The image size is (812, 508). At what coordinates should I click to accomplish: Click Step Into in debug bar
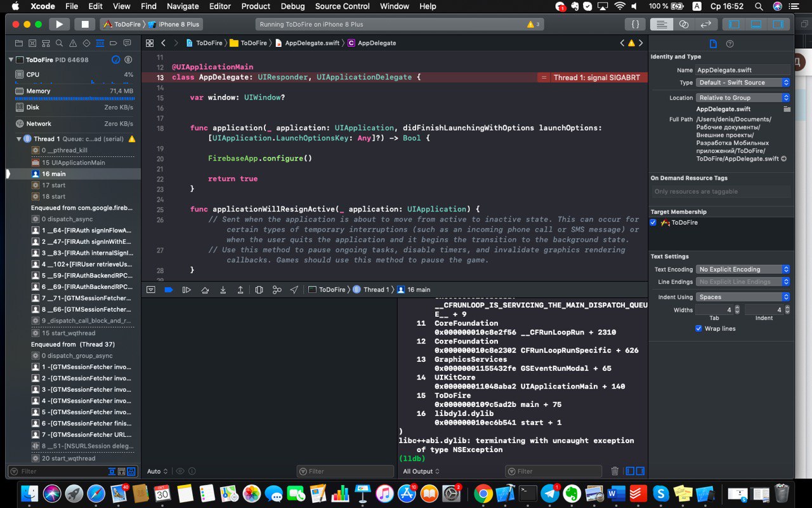click(x=223, y=290)
